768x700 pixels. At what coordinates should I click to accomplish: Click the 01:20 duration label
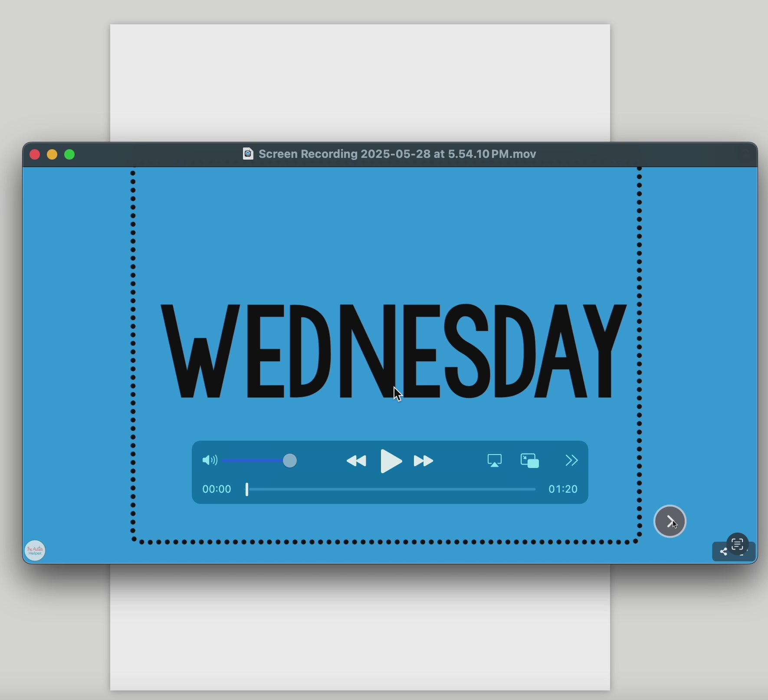click(563, 490)
